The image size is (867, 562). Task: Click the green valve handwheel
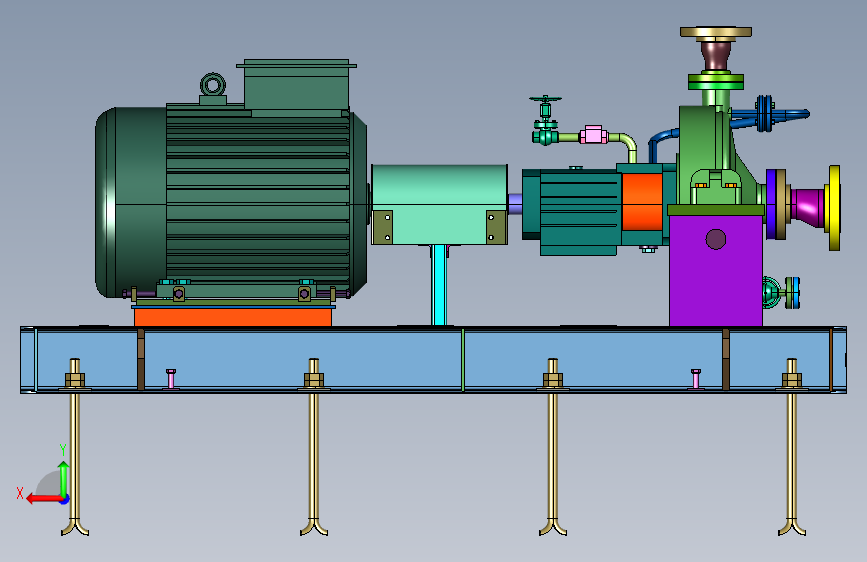[x=545, y=100]
